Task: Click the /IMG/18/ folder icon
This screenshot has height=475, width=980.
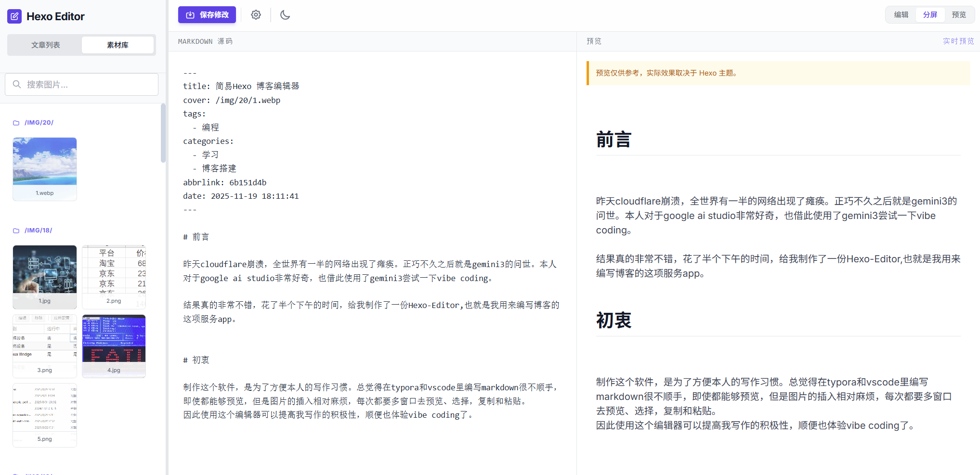Action: pos(16,231)
